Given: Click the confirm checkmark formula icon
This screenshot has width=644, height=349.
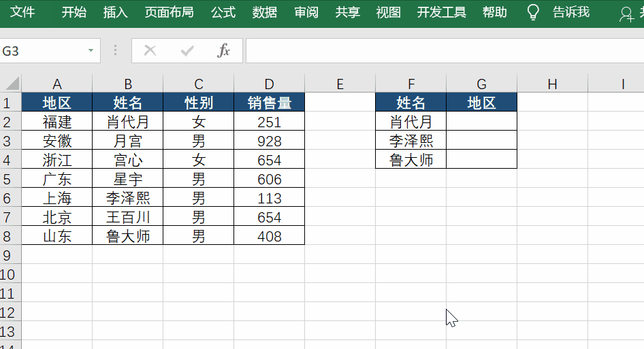Looking at the screenshot, I should tap(187, 50).
